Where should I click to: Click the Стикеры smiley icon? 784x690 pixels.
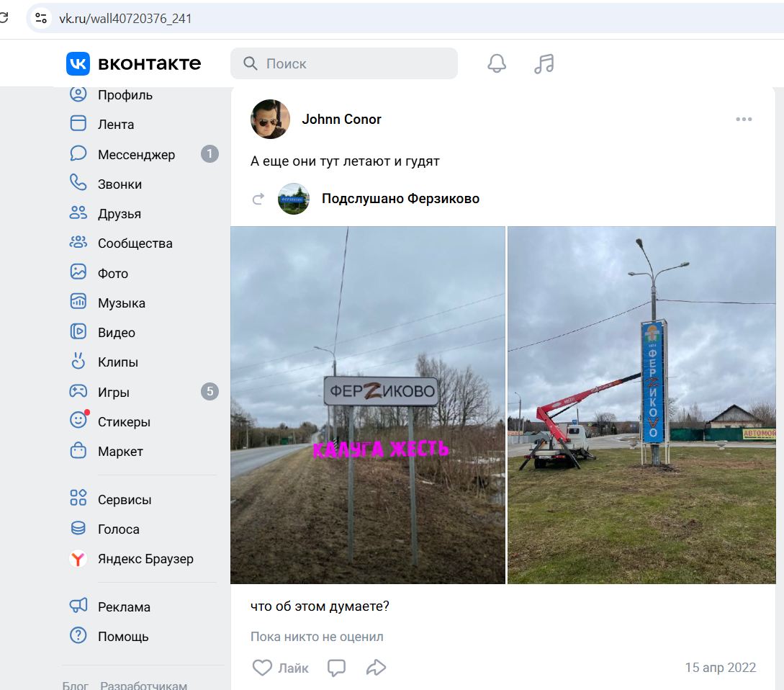pos(78,420)
